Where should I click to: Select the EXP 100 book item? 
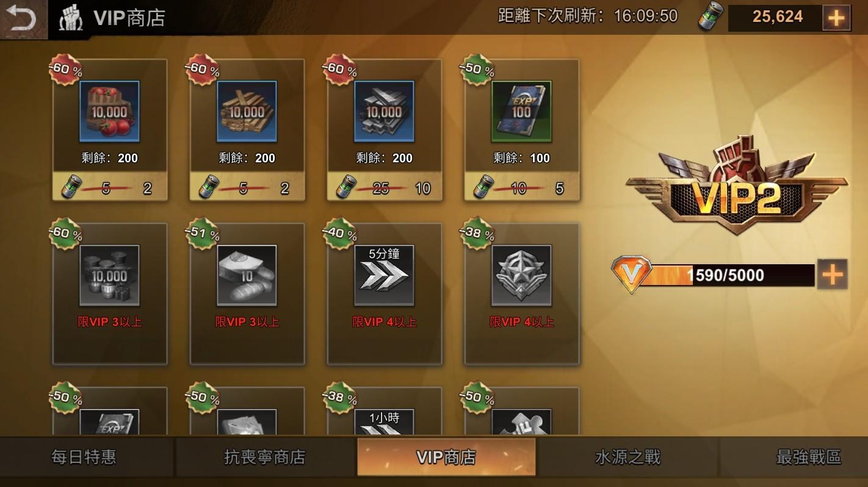point(521,112)
